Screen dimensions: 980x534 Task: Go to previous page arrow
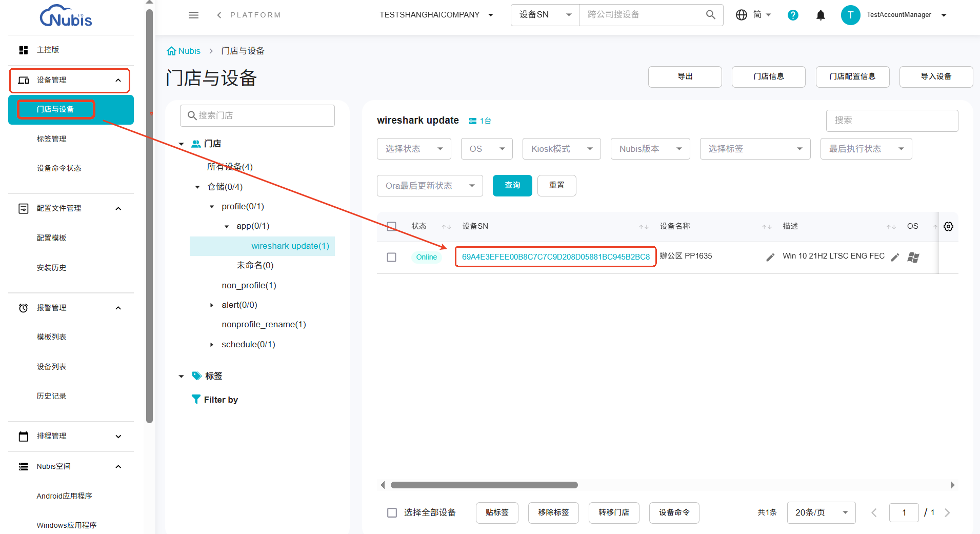tap(874, 512)
